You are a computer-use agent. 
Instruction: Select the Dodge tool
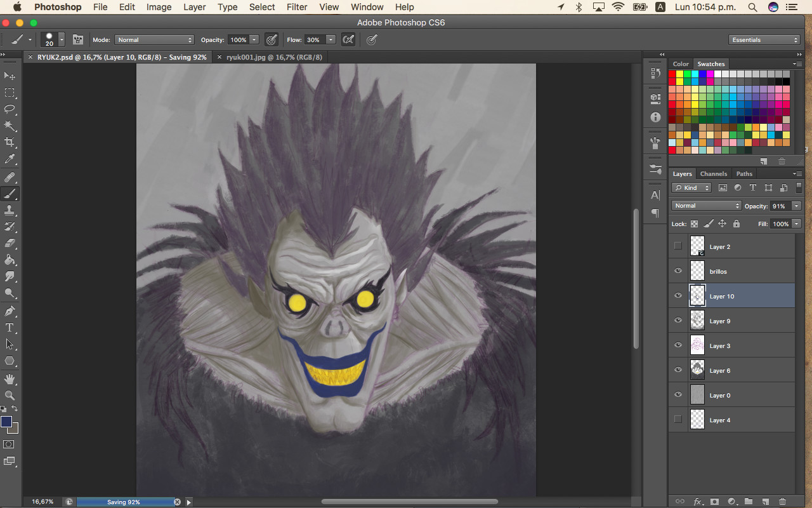(x=10, y=293)
